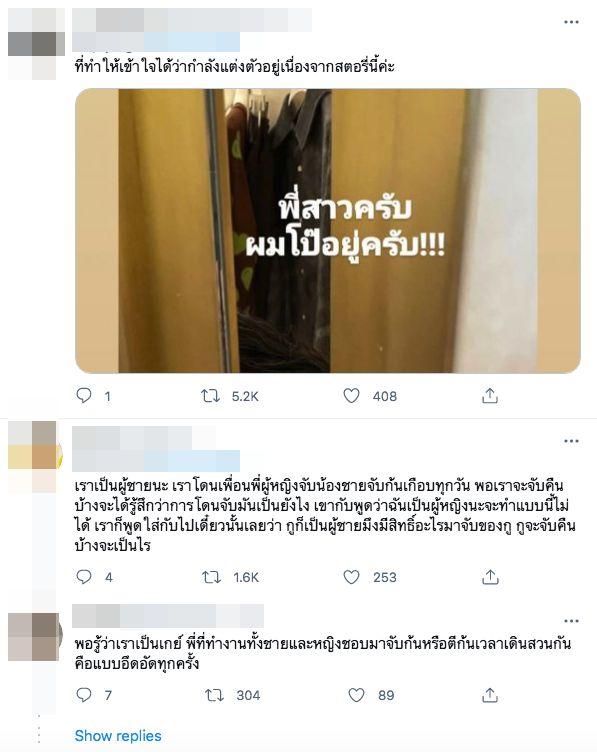Share the third tweet with 89 likes
597x752 pixels.
point(490,694)
